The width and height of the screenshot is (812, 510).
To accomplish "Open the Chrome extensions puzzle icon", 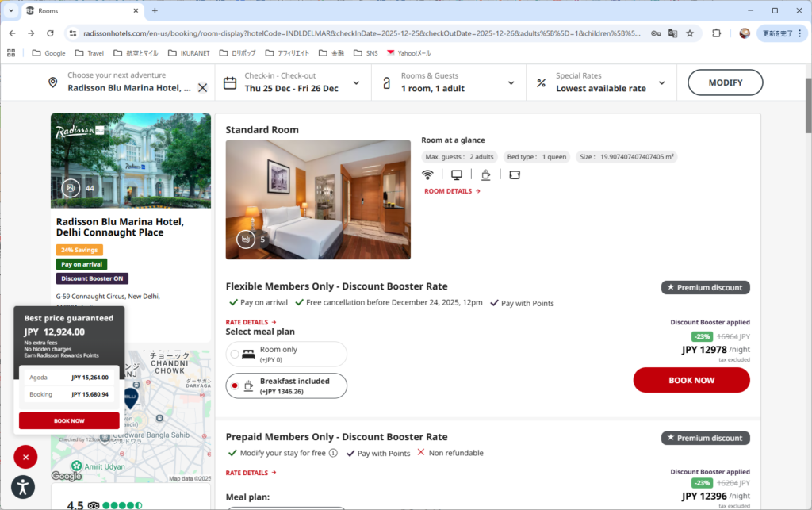I will tap(716, 33).
